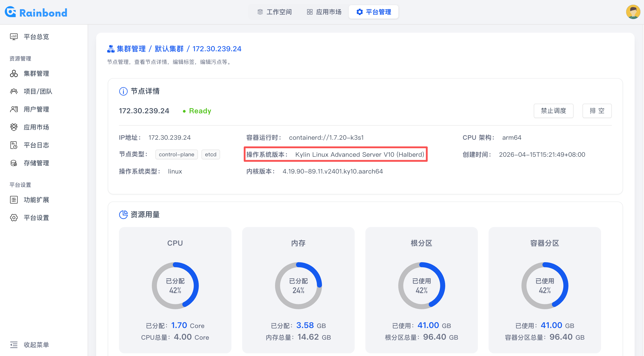Open the 平台总览 monitor icon
The width and height of the screenshot is (644, 356).
tap(14, 37)
